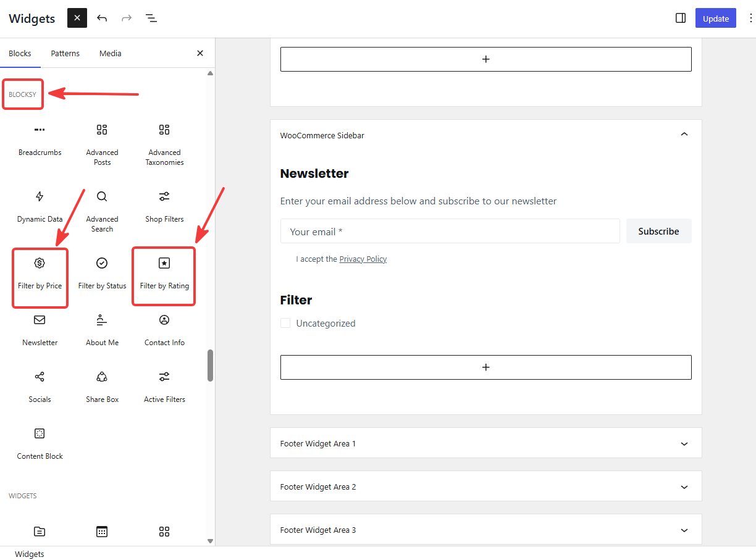Select the Newsletter heading
The width and height of the screenshot is (756, 560).
pyautogui.click(x=314, y=173)
